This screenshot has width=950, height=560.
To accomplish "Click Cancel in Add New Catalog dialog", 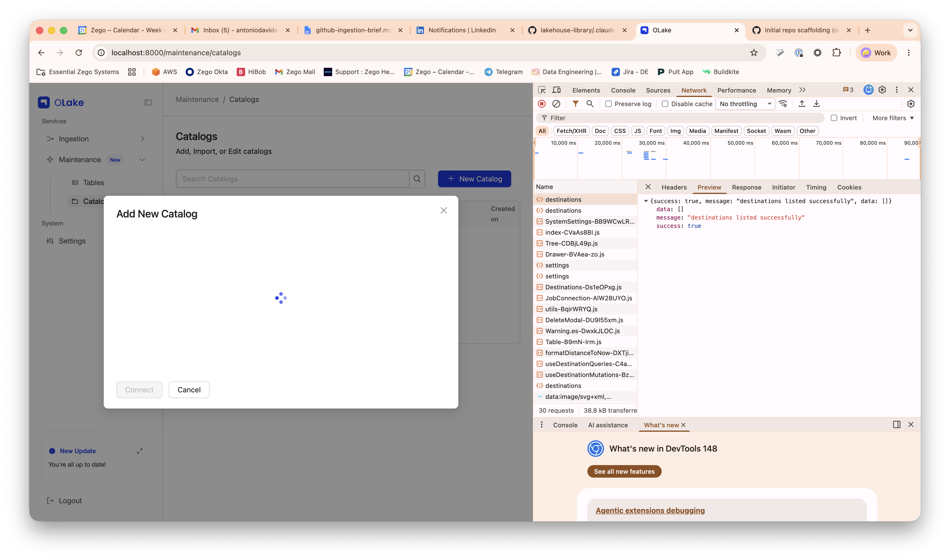I will point(189,390).
